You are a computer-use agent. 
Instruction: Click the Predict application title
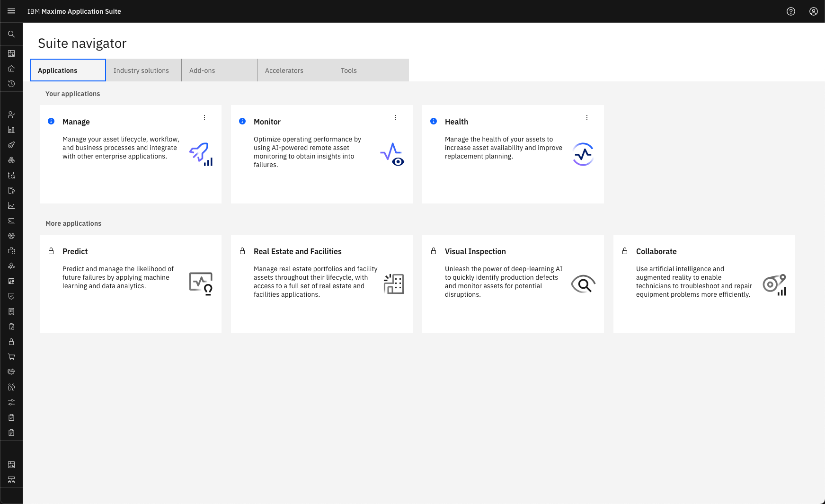click(x=75, y=251)
